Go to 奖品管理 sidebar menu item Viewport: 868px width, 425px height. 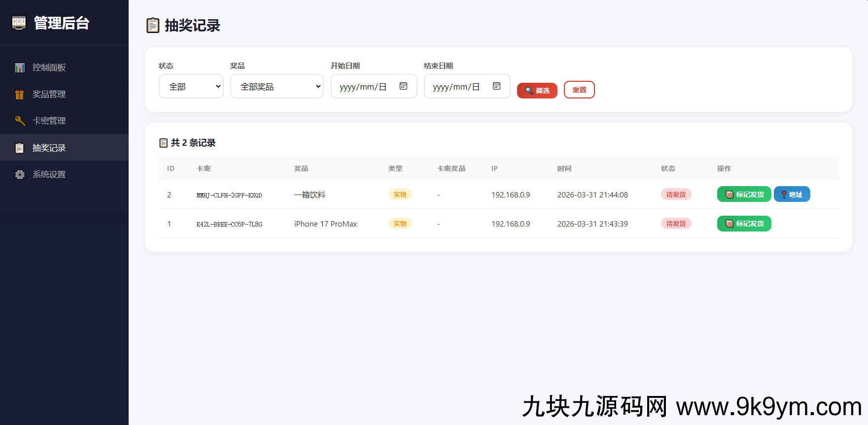(49, 94)
